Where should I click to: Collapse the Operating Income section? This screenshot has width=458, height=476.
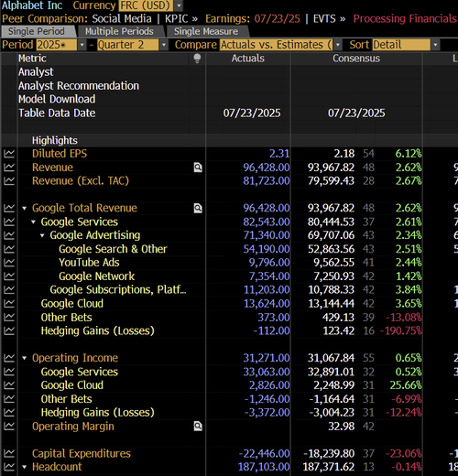25,358
